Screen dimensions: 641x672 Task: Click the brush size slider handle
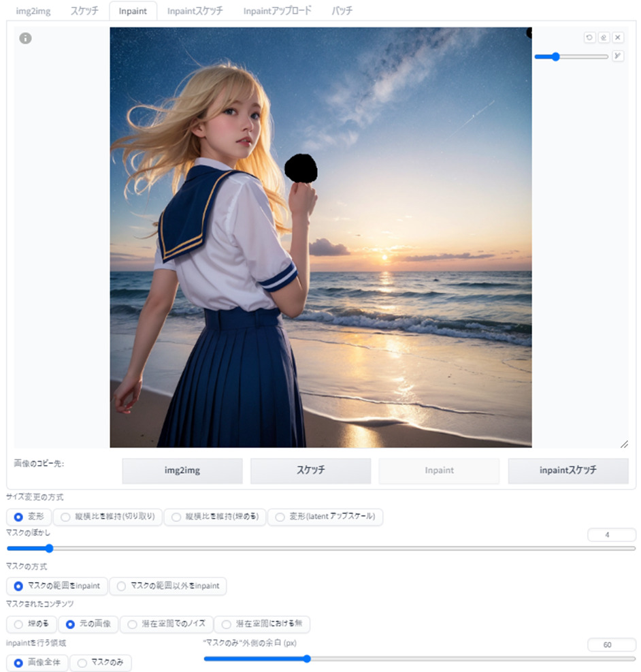(555, 57)
